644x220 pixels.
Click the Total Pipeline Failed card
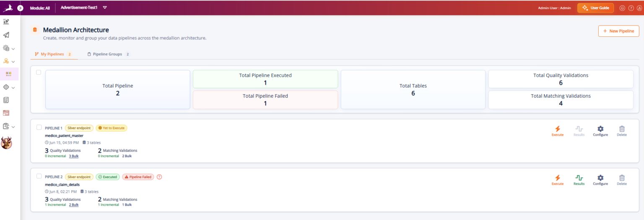click(x=265, y=100)
